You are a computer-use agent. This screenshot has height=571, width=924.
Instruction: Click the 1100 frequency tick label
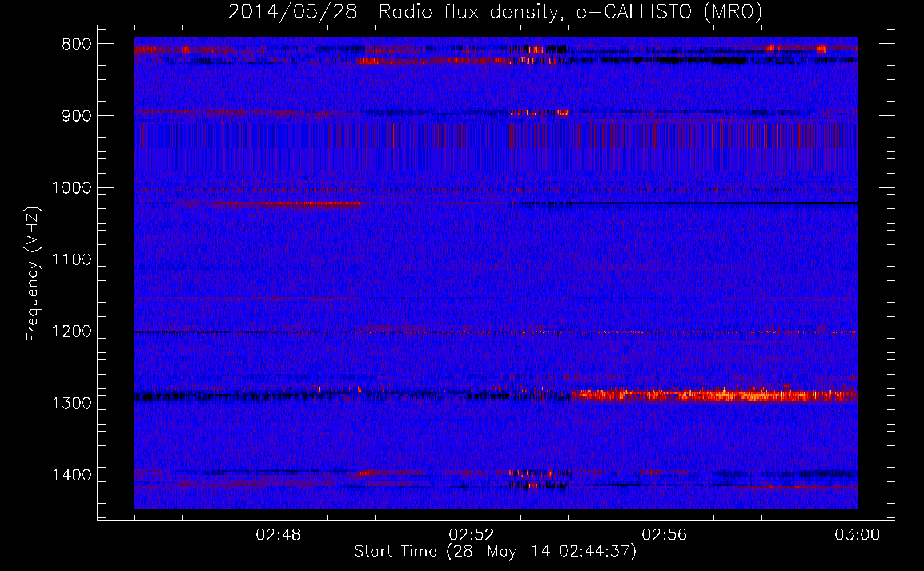tap(71, 260)
